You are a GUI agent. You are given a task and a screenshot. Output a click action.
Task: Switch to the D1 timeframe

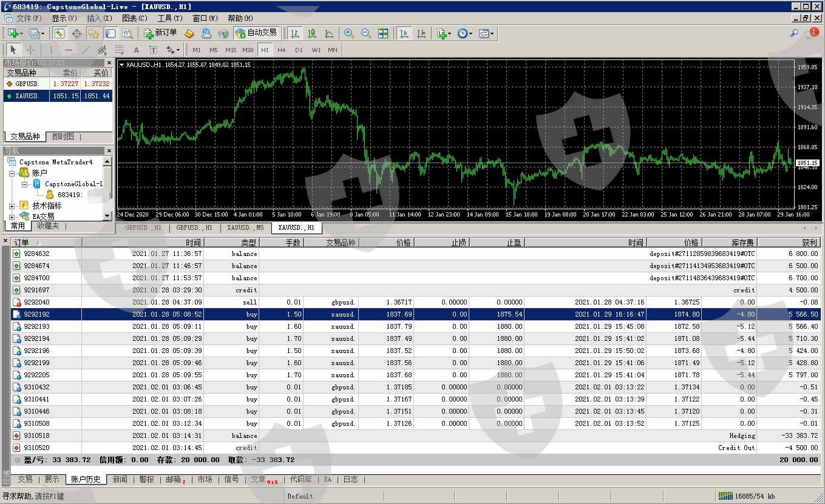[299, 50]
